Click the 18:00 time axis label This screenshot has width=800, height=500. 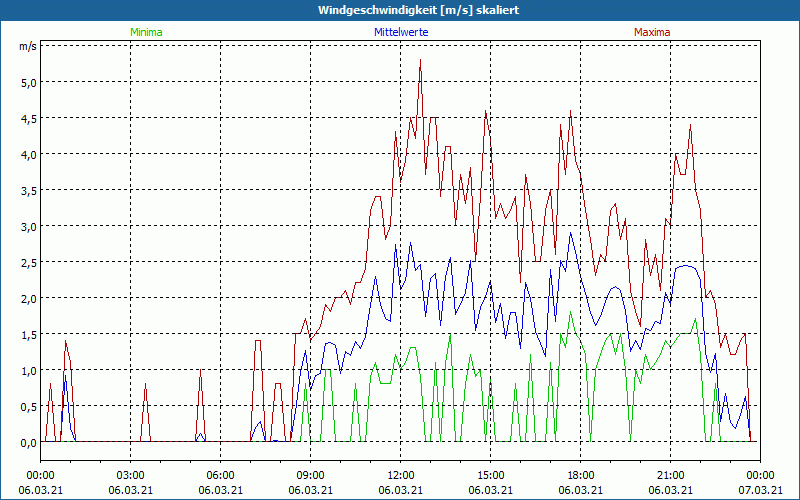pos(581,476)
